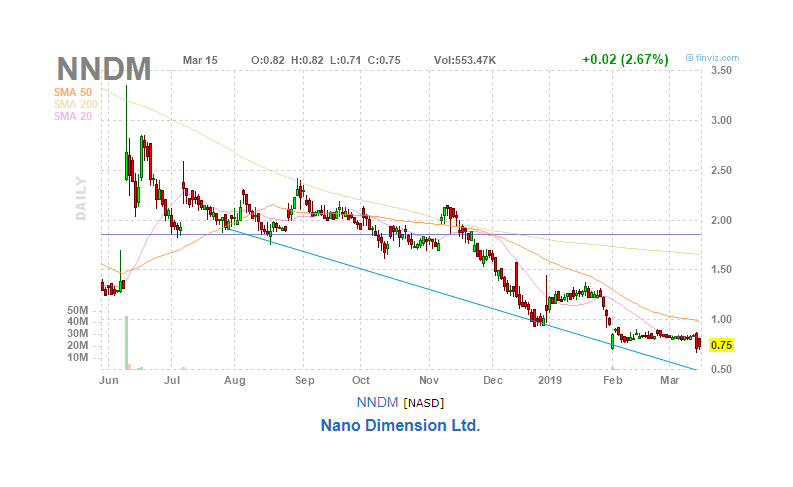This screenshot has width=793, height=487.
Task: Click the Jul month axis label
Action: 172,380
